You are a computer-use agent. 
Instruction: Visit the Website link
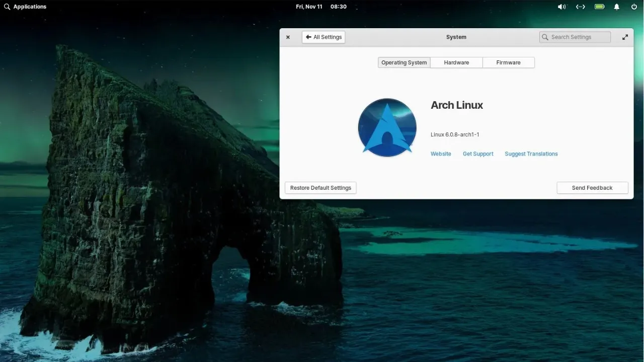coord(440,154)
